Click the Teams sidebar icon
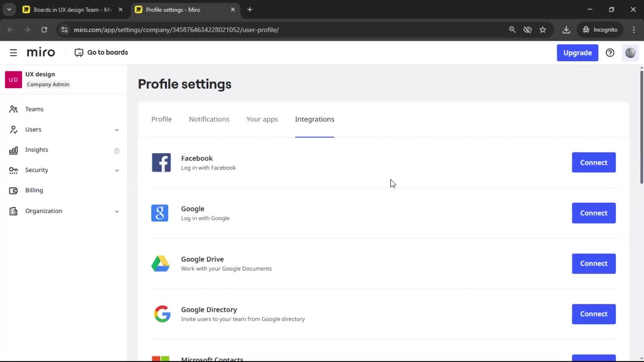 [x=13, y=109]
